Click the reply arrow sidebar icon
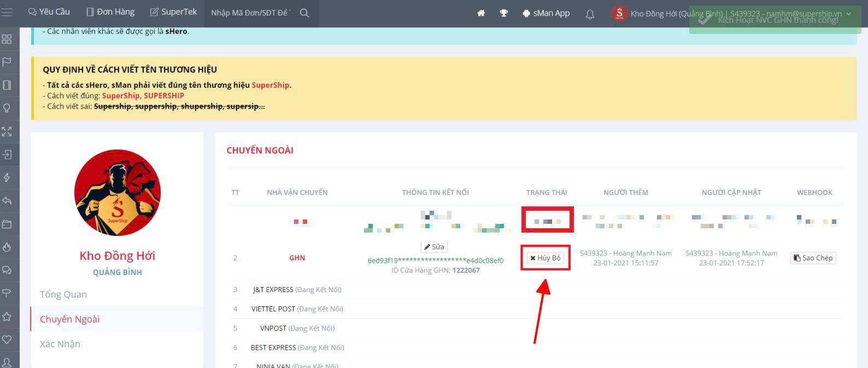Image resolution: width=868 pixels, height=368 pixels. point(7,201)
